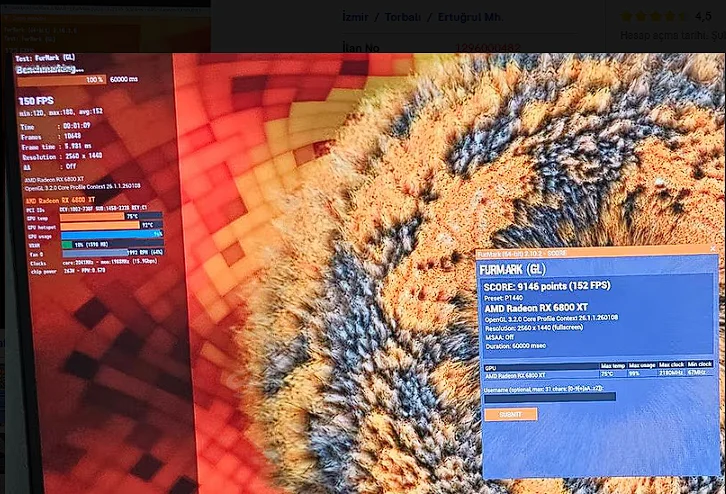
Task: Click the Min clock column header
Action: (700, 364)
